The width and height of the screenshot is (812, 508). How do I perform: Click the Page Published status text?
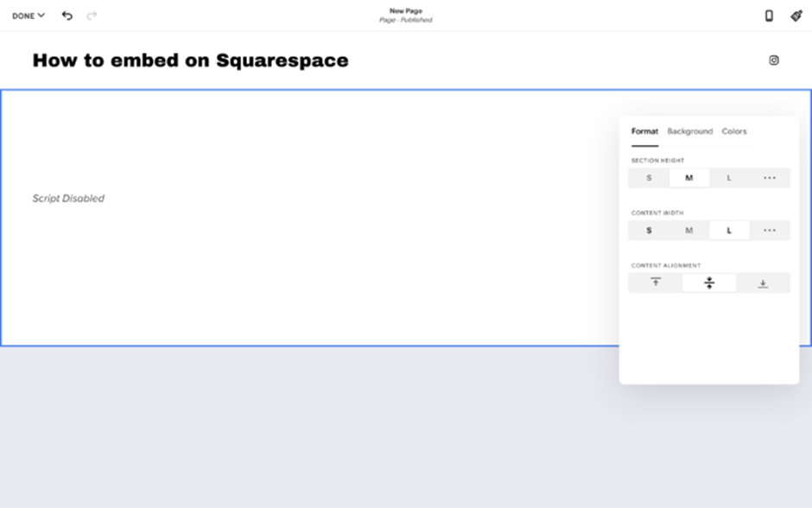(405, 20)
